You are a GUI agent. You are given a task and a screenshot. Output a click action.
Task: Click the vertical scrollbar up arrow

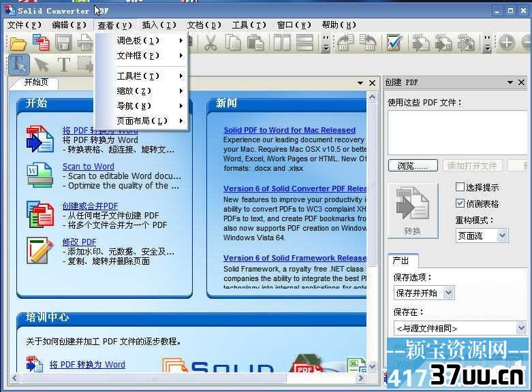(372, 98)
